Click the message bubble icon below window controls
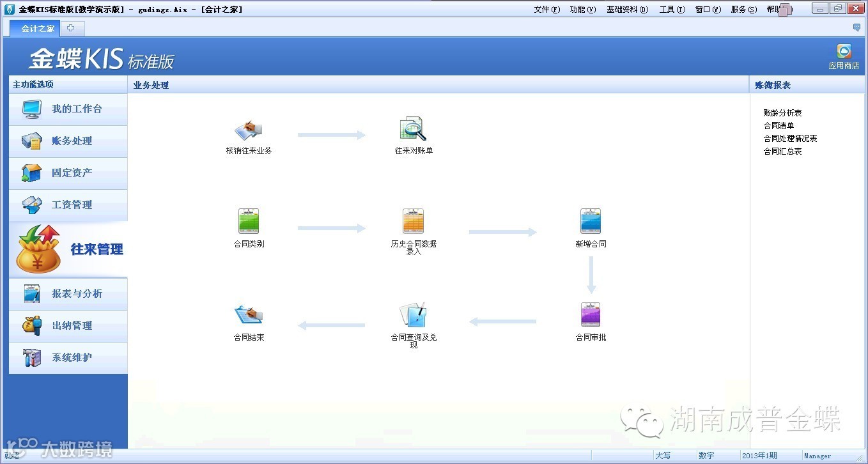The width and height of the screenshot is (868, 464). 856,27
